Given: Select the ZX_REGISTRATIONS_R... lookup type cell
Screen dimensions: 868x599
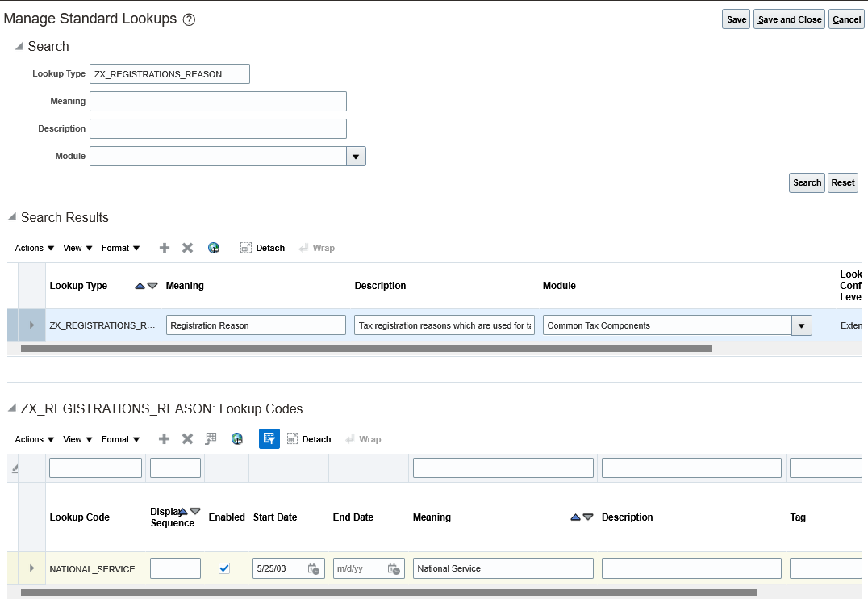Looking at the screenshot, I should pyautogui.click(x=102, y=326).
